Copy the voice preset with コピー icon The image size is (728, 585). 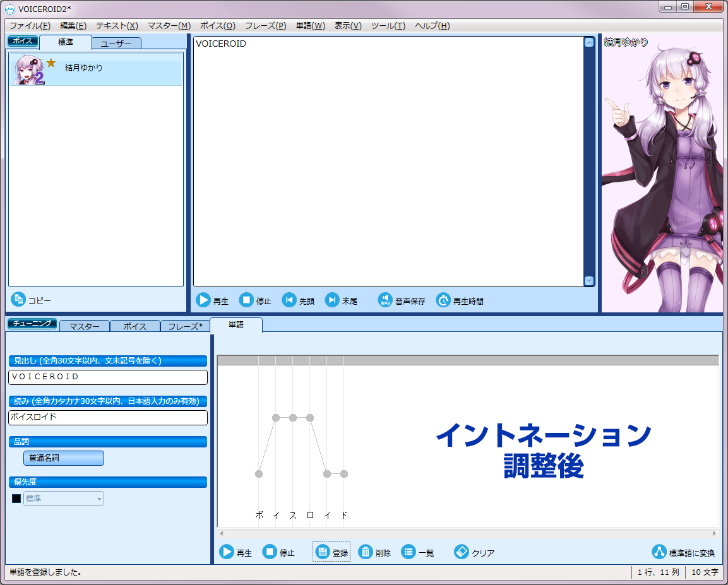[x=18, y=300]
